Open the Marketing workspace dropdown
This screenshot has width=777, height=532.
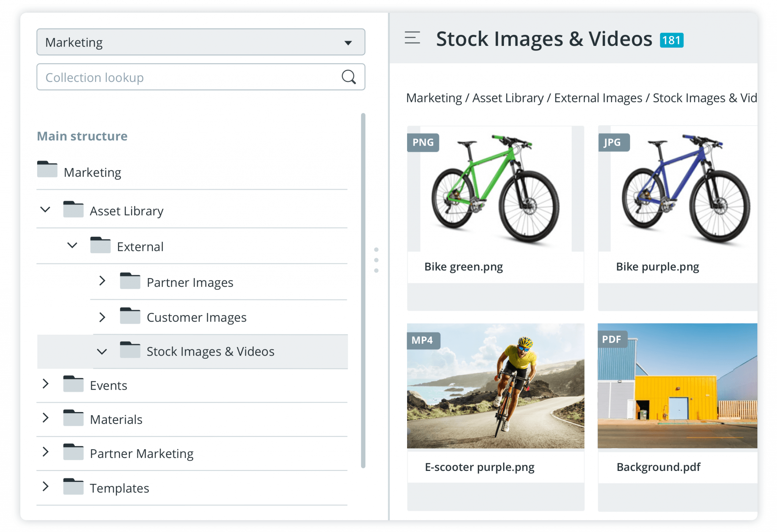pos(349,42)
